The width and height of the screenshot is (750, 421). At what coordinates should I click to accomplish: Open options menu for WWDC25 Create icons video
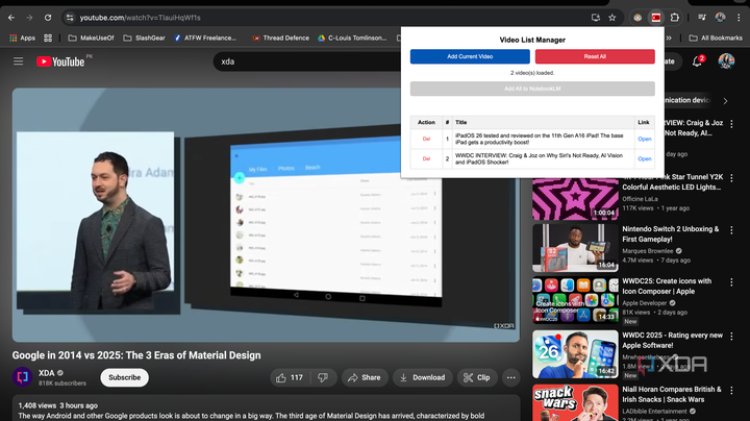point(731,282)
